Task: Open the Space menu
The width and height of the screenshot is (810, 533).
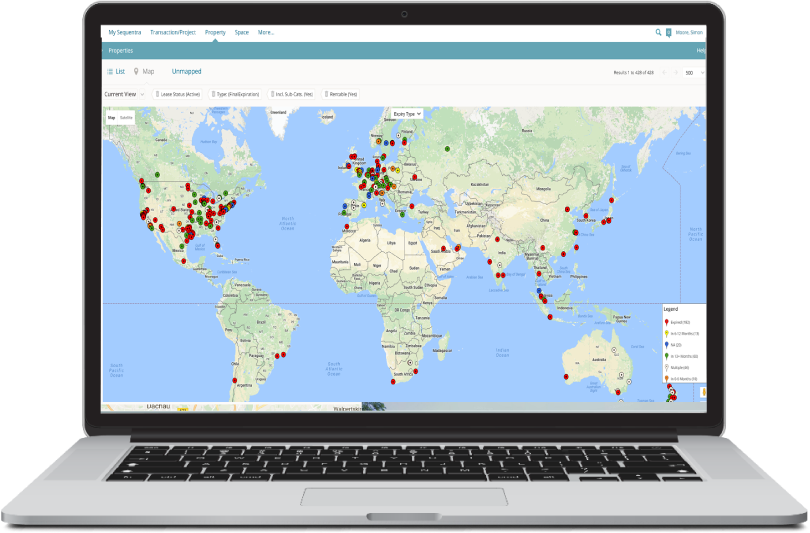Action: [242, 33]
